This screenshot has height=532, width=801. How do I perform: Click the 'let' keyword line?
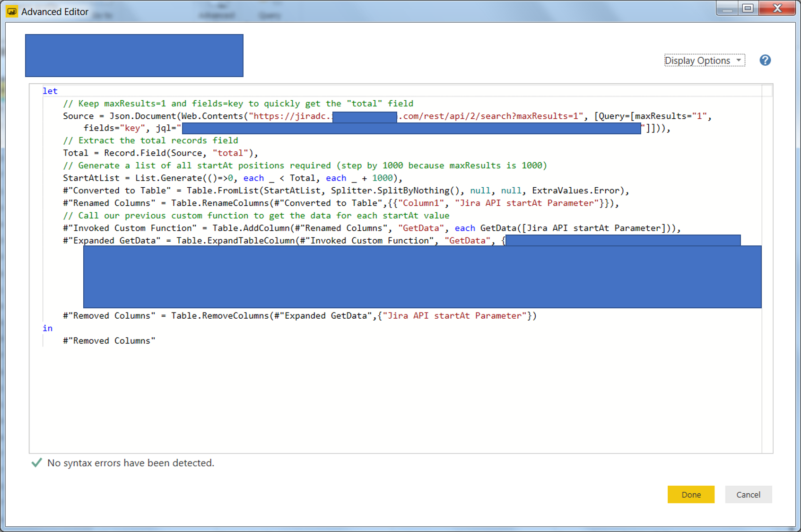50,91
